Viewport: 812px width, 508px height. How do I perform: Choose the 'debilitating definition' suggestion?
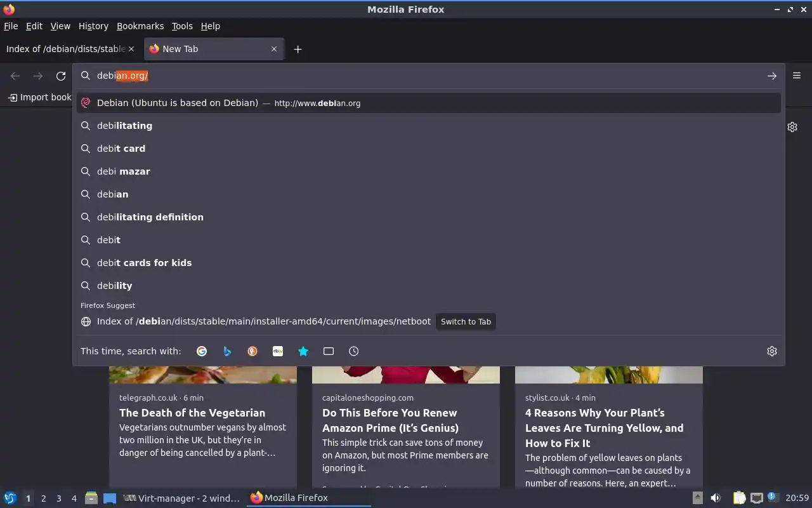click(x=429, y=217)
